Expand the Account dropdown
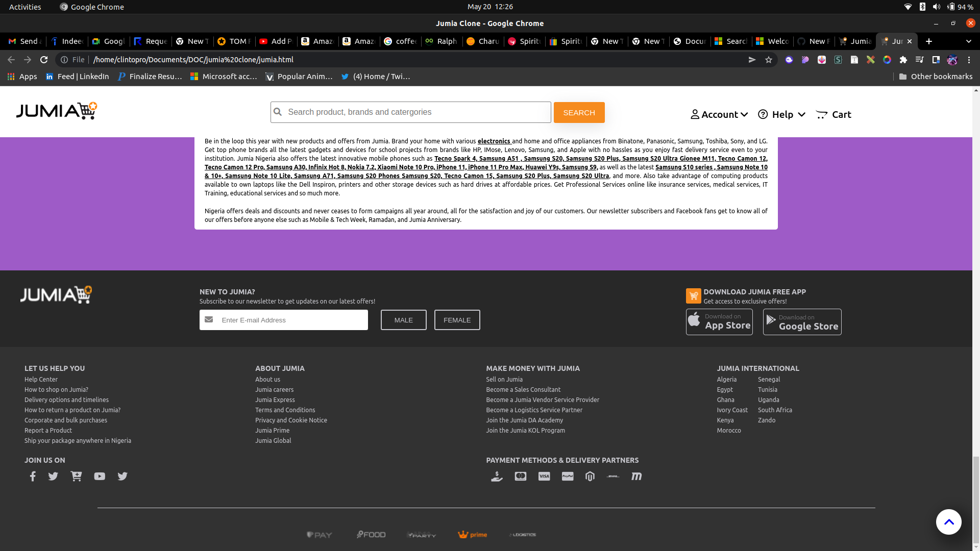This screenshot has height=551, width=980. (719, 114)
